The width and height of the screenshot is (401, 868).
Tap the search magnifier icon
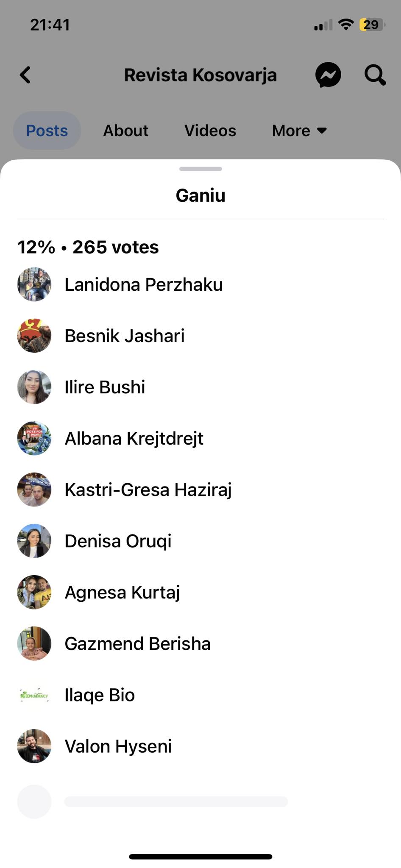pos(375,75)
